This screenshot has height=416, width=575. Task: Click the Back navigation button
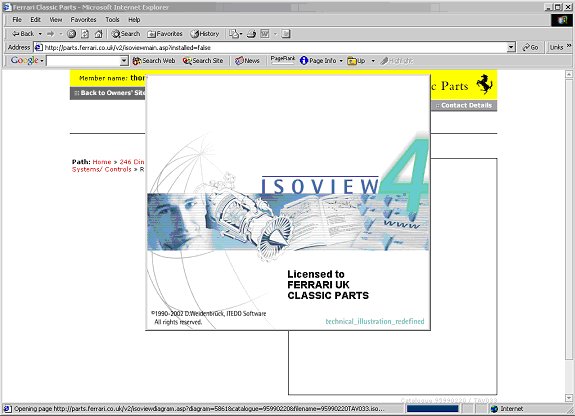tap(23, 34)
